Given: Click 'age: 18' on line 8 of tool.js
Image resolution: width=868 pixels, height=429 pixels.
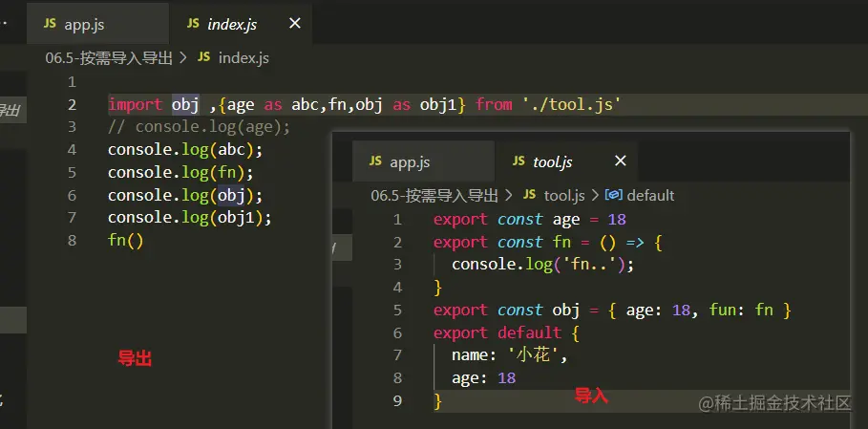Looking at the screenshot, I should (x=484, y=378).
